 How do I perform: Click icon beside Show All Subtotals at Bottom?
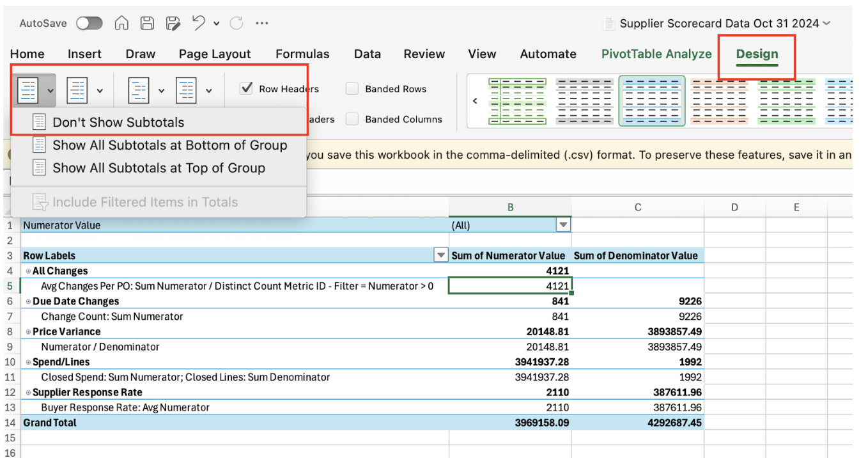tap(40, 145)
